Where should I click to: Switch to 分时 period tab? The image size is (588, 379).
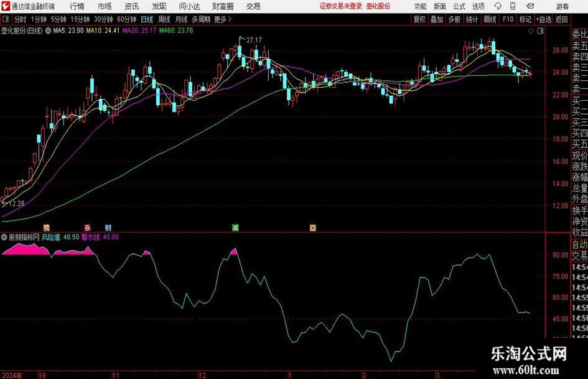21,19
